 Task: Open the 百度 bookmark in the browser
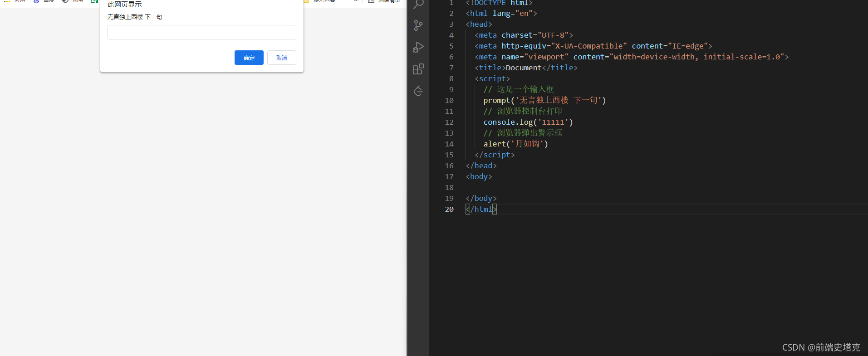coord(44,1)
